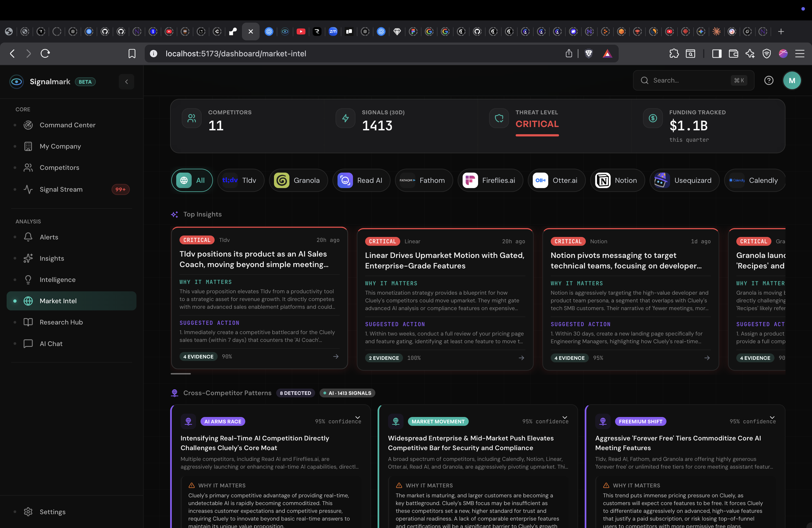Toggle the browser sidebar panel icon

pyautogui.click(x=716, y=54)
